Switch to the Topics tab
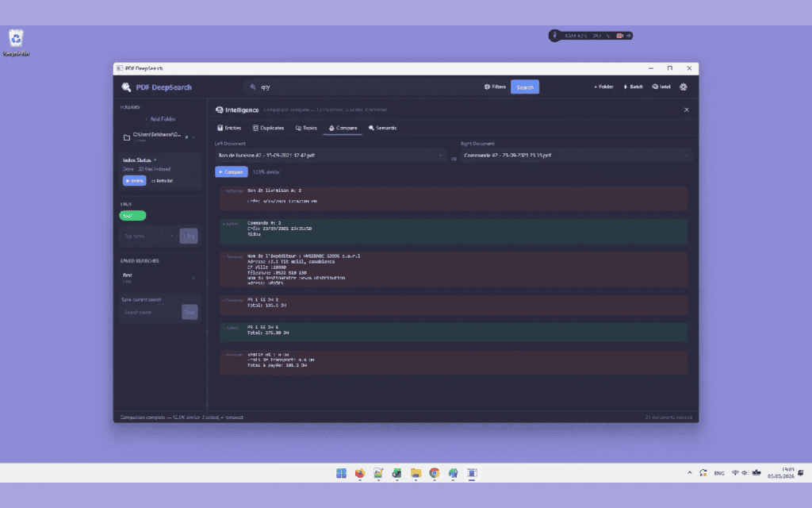Image resolution: width=812 pixels, height=508 pixels. pyautogui.click(x=306, y=128)
